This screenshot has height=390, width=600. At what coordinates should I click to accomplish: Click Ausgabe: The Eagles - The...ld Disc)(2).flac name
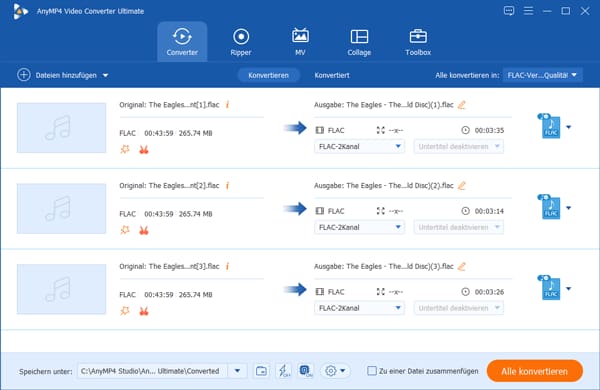point(384,186)
